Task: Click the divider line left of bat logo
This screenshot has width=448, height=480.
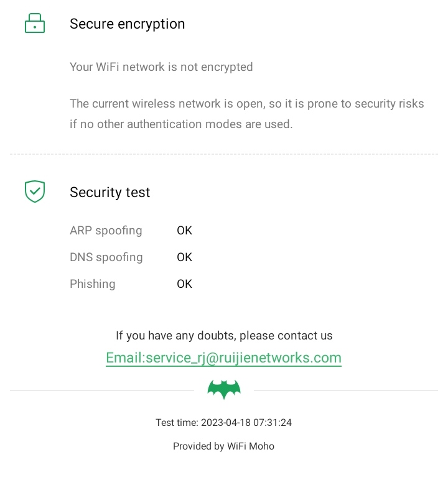Action: (x=102, y=390)
